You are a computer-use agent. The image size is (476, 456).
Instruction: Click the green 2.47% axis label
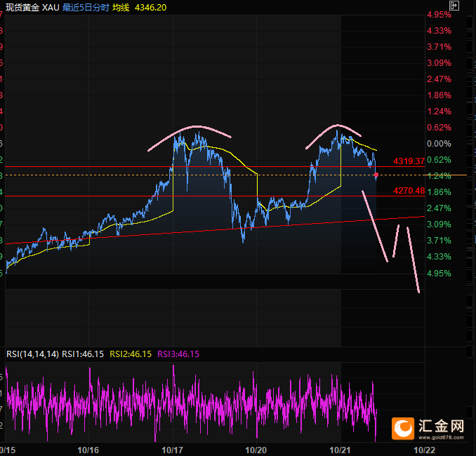(439, 208)
